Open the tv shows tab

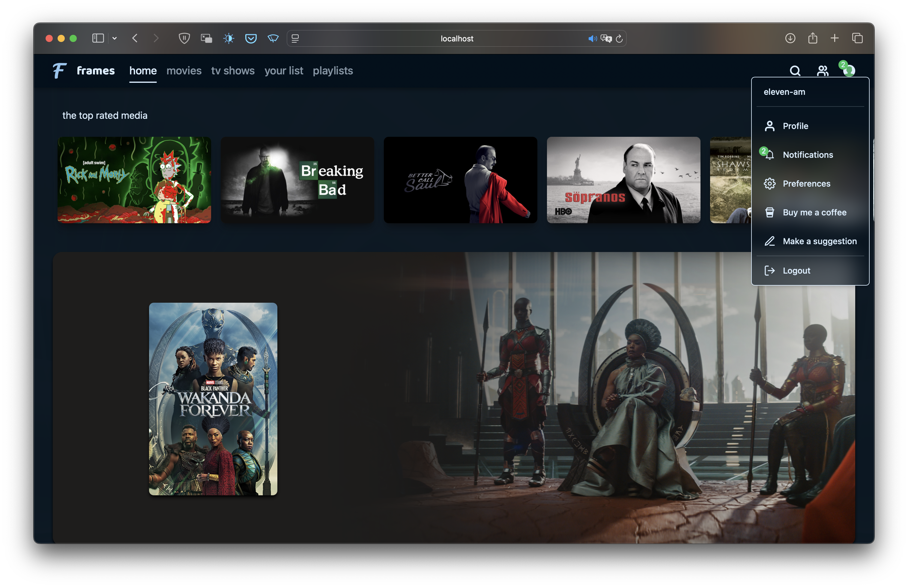[x=233, y=70]
